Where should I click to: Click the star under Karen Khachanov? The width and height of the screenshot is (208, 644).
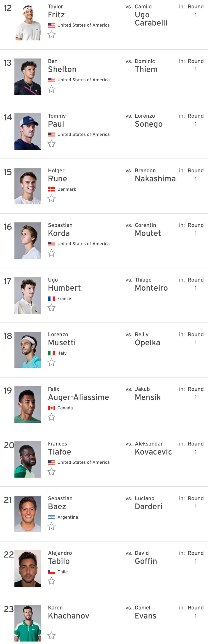pos(51,635)
